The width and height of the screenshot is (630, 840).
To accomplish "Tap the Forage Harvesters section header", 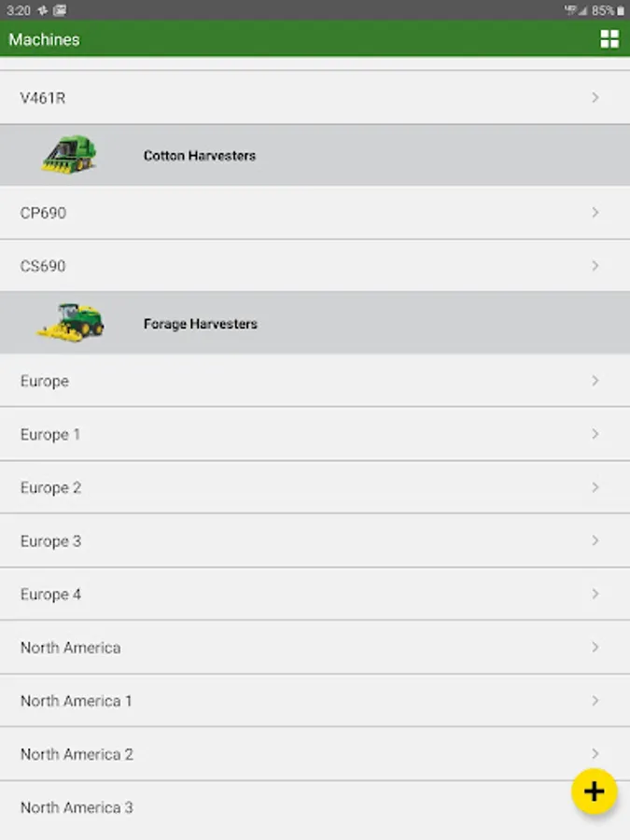I will pos(201,324).
